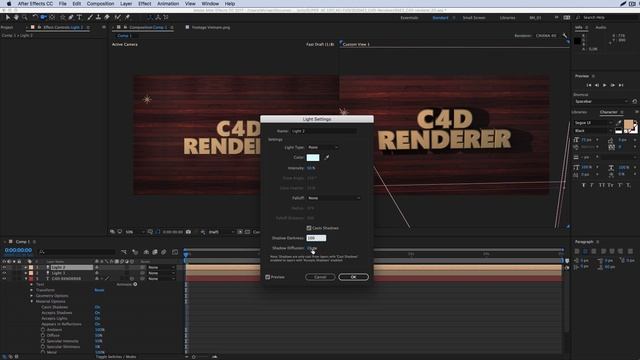The width and height of the screenshot is (640, 360).
Task: Select the Horizontal Type tool
Action: point(80,17)
